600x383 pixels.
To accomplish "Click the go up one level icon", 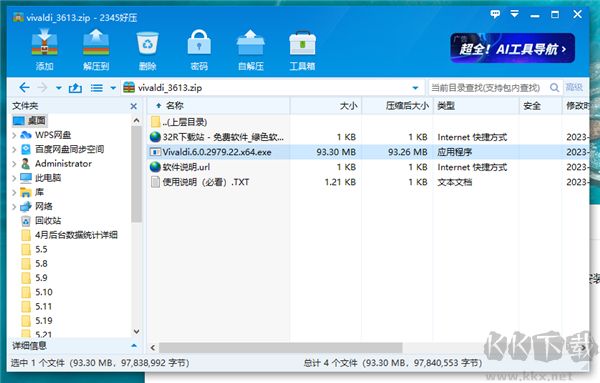I will click(x=75, y=88).
